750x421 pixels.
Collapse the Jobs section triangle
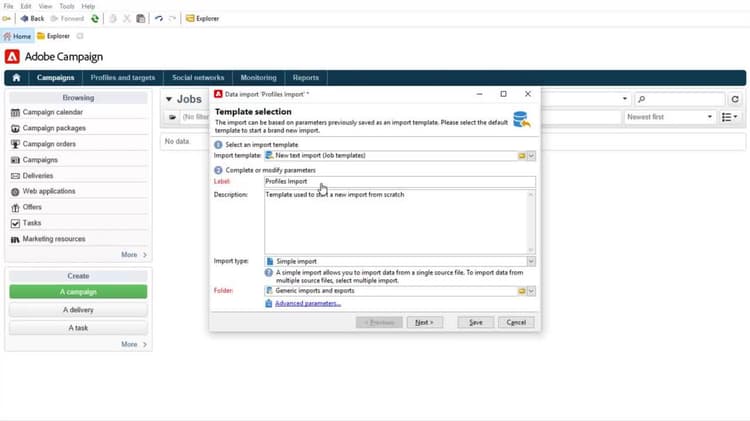tap(169, 100)
